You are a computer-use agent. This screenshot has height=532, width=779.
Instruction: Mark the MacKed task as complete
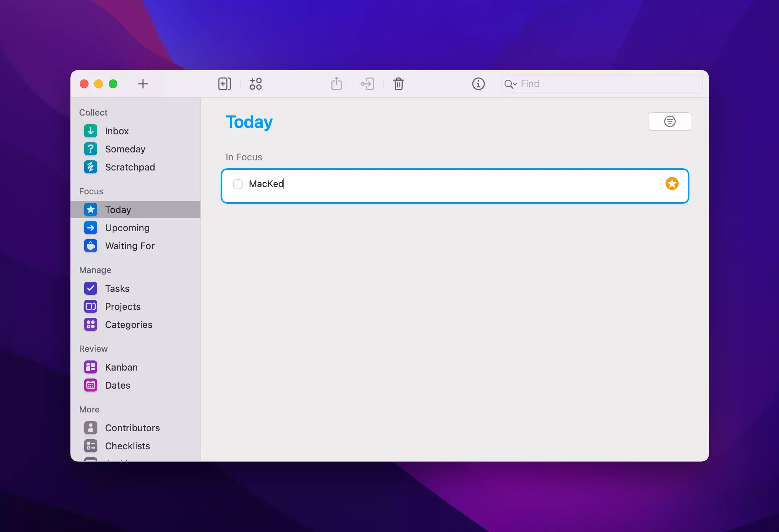pos(238,184)
